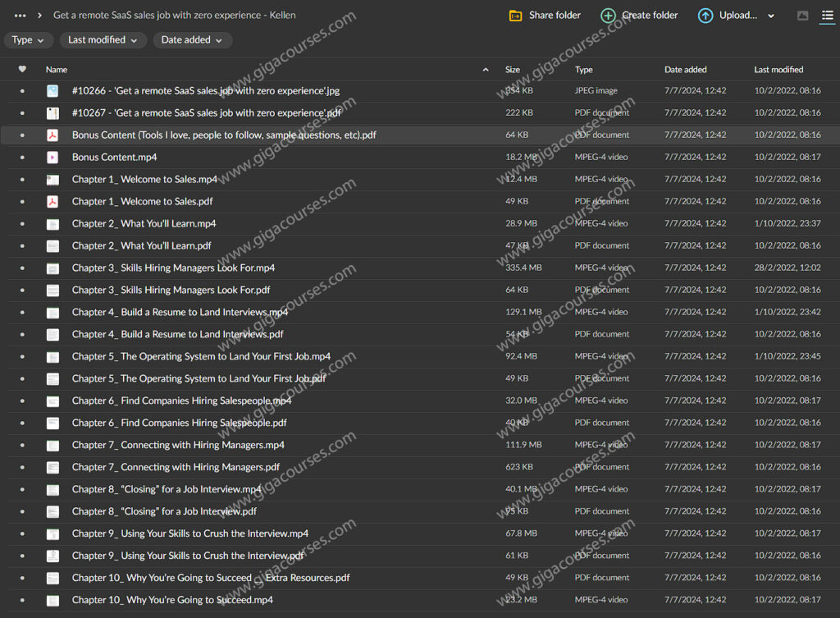Open the Upload options dropdown arrow
This screenshot has width=840, height=618.
click(771, 16)
